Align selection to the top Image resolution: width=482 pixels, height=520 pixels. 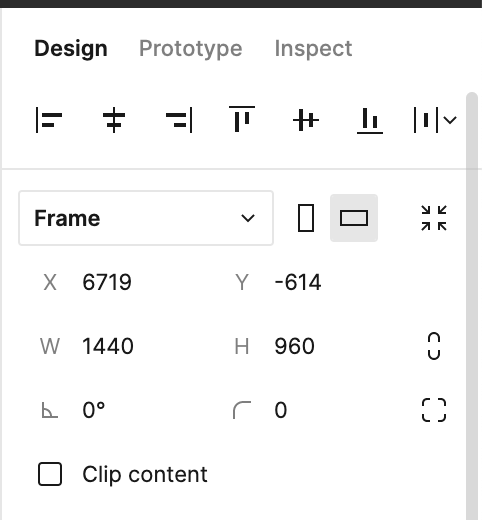coord(242,119)
